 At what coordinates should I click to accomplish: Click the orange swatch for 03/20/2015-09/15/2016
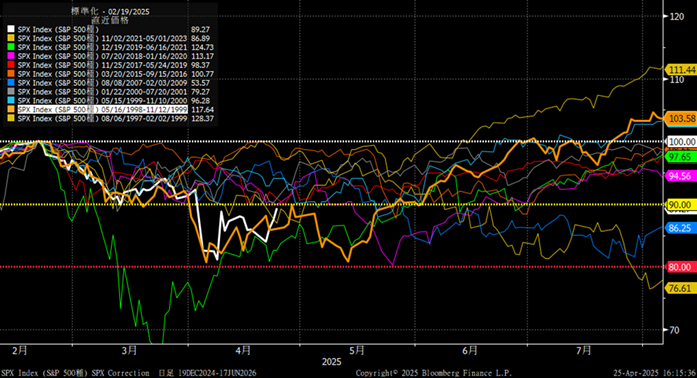11,74
